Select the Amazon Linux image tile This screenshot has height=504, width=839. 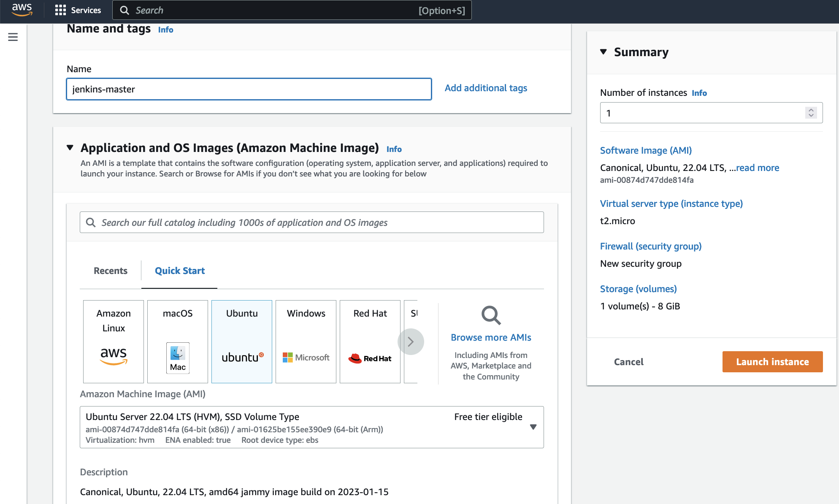point(113,341)
